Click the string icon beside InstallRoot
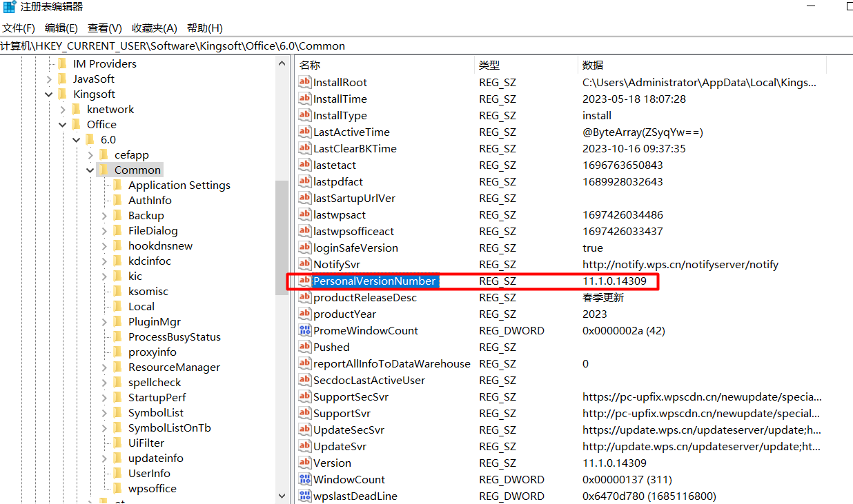 304,82
